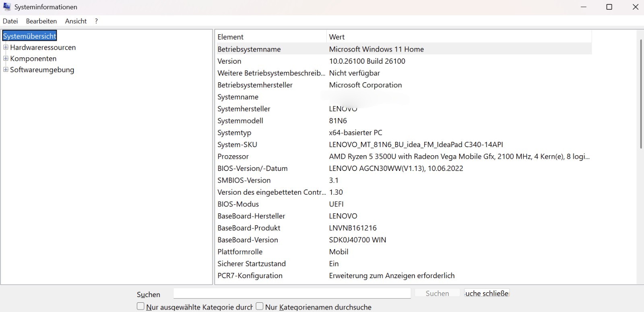Select the BIOS-Version/-Datum row
This screenshot has height=312, width=644.
click(x=403, y=168)
